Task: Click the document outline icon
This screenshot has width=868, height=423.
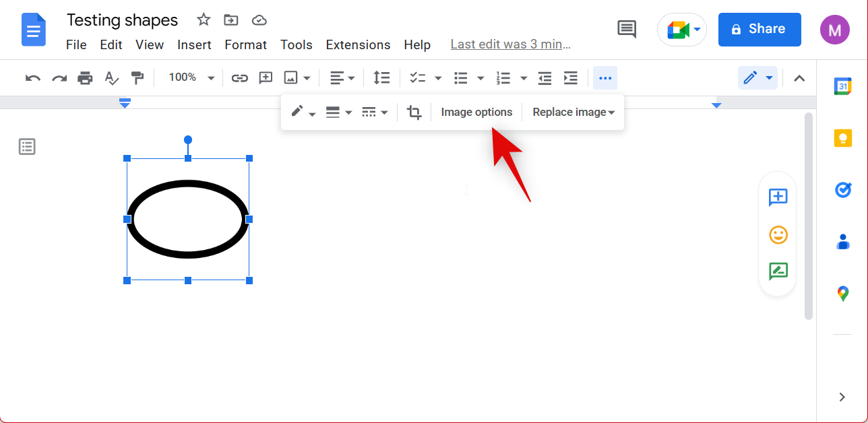Action: (27, 147)
